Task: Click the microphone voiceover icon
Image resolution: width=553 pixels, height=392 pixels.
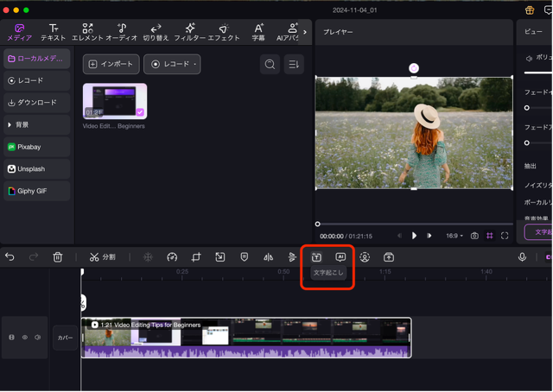Action: (523, 257)
